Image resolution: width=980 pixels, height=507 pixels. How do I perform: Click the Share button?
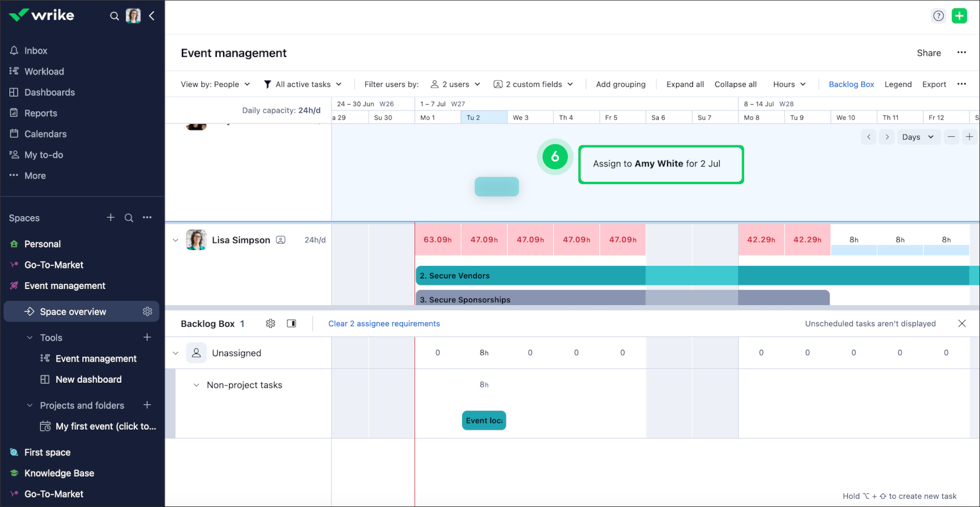[929, 53]
